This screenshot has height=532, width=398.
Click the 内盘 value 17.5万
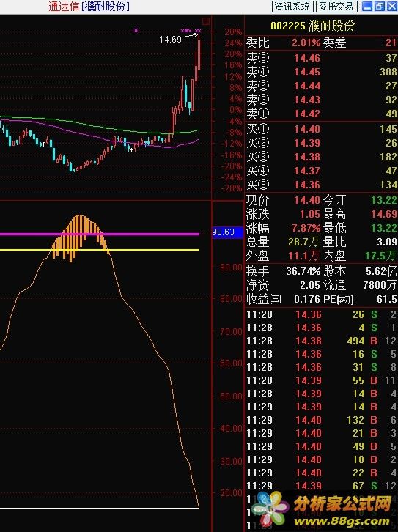(381, 256)
